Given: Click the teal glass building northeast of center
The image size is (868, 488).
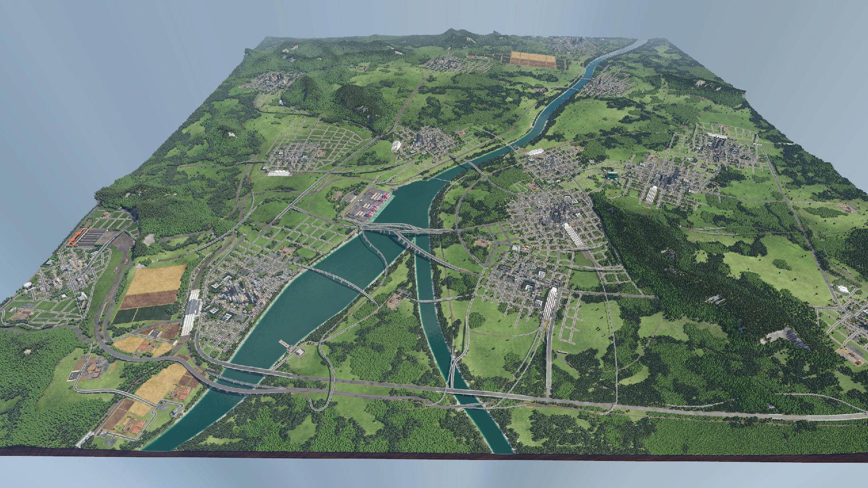Looking at the screenshot, I should (x=611, y=175).
